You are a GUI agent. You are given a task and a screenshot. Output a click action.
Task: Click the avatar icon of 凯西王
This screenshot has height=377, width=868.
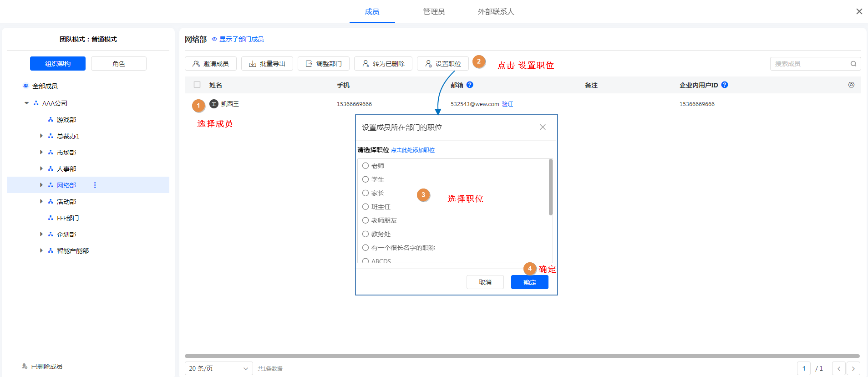(214, 104)
